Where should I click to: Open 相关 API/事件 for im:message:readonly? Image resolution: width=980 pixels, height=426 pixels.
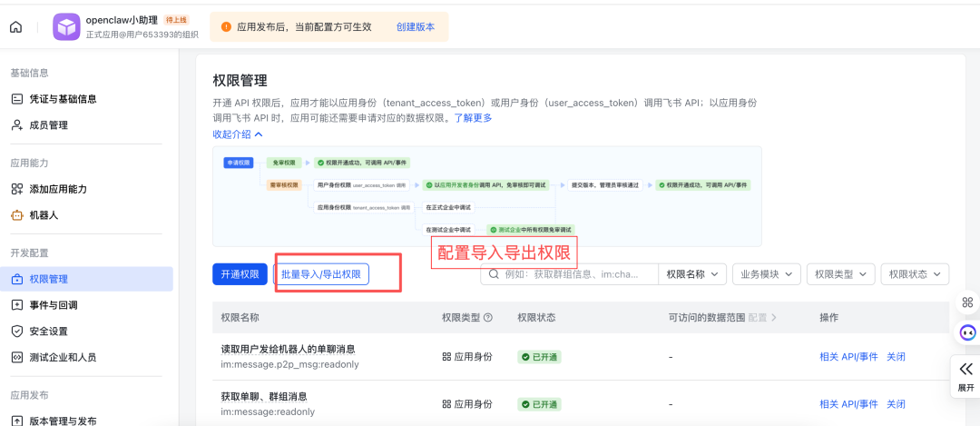pos(848,404)
